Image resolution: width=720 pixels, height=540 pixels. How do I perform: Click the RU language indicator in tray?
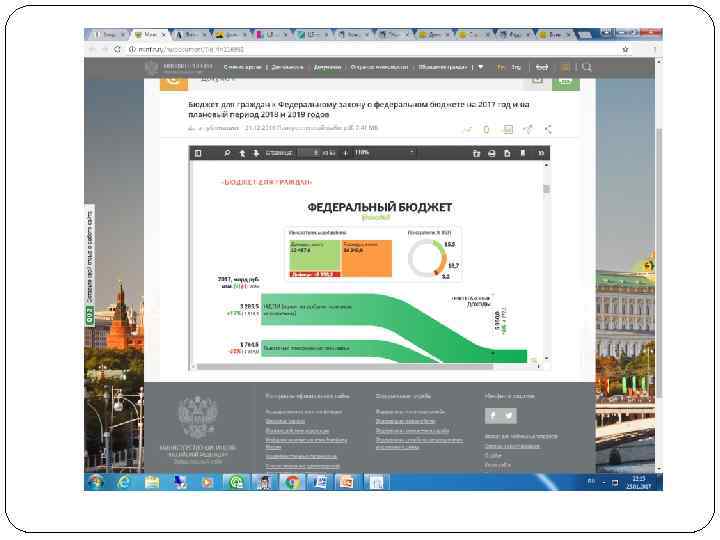(591, 481)
